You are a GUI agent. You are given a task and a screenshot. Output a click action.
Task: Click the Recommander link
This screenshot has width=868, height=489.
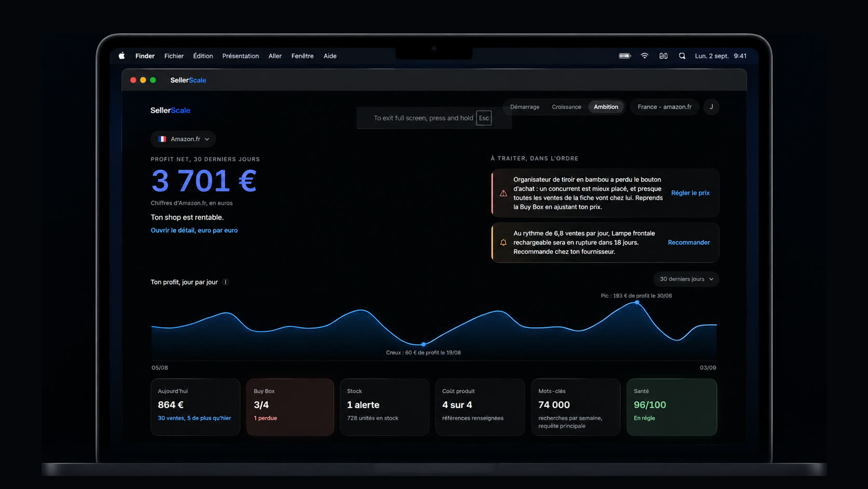pyautogui.click(x=688, y=242)
